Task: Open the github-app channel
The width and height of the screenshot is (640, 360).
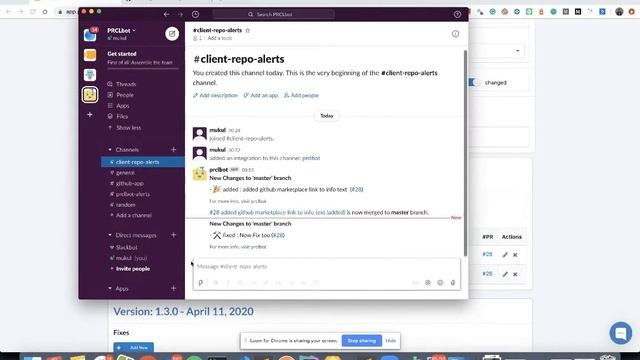Action: 129,183
